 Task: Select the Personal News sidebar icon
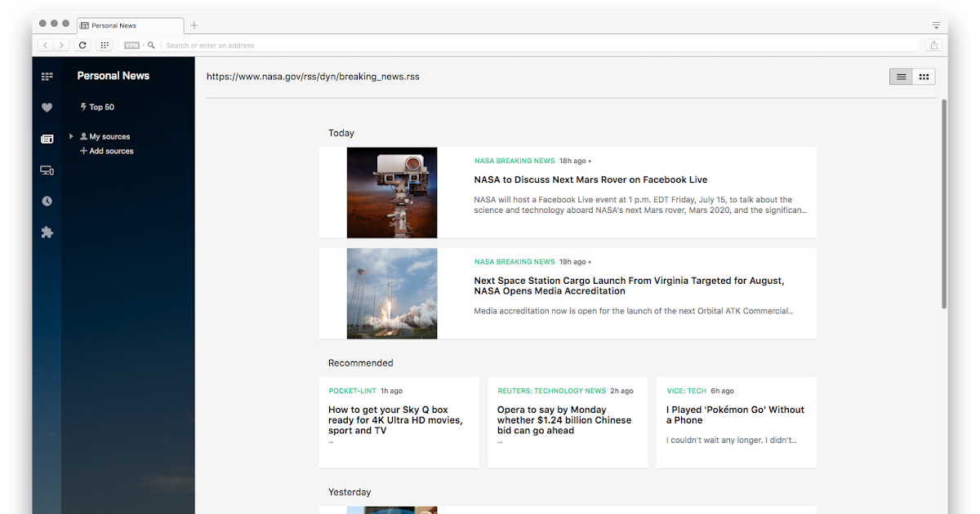[x=47, y=139]
